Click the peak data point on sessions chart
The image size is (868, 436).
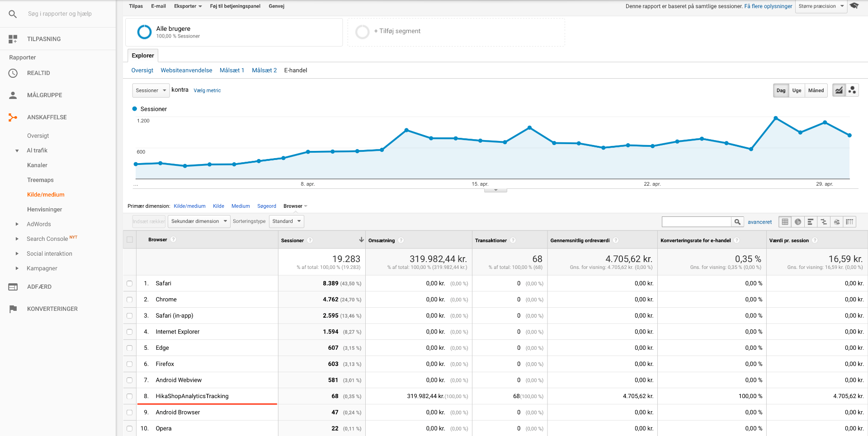tap(776, 118)
